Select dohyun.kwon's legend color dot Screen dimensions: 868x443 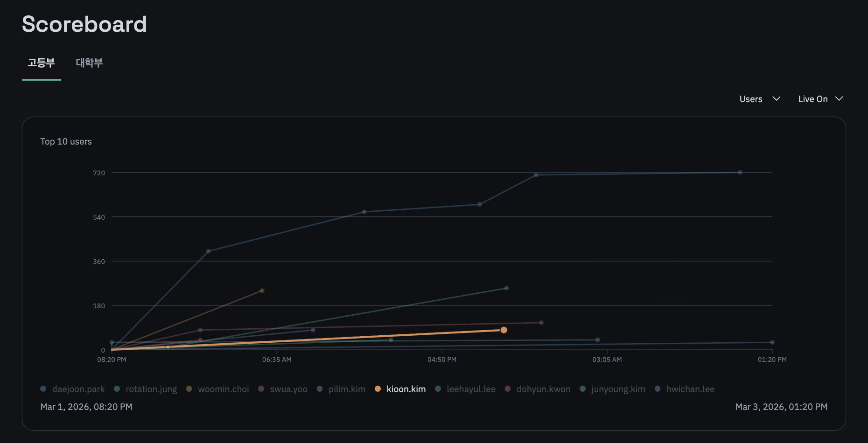click(x=508, y=388)
